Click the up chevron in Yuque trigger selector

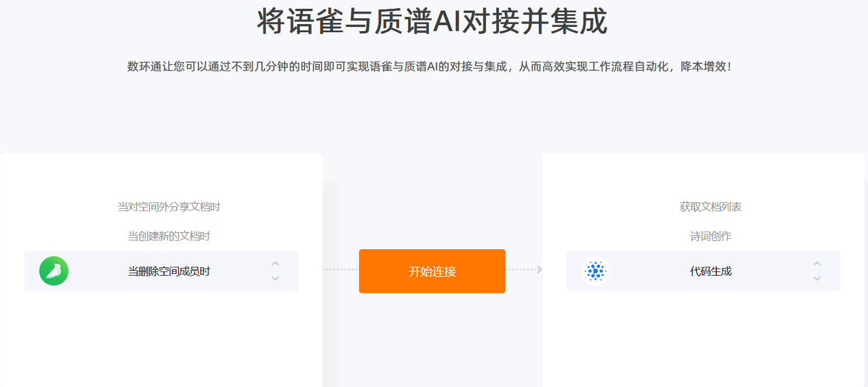[275, 264]
